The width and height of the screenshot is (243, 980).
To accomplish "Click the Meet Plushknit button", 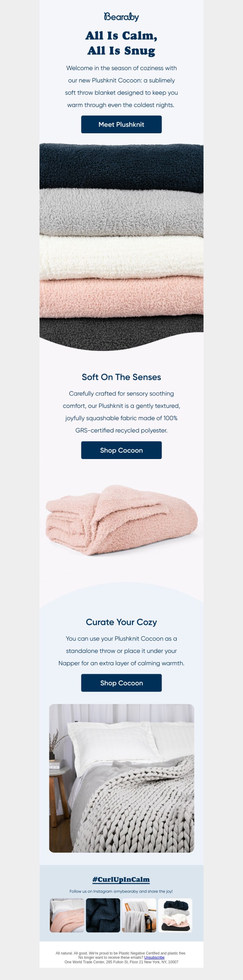I will 122,124.
